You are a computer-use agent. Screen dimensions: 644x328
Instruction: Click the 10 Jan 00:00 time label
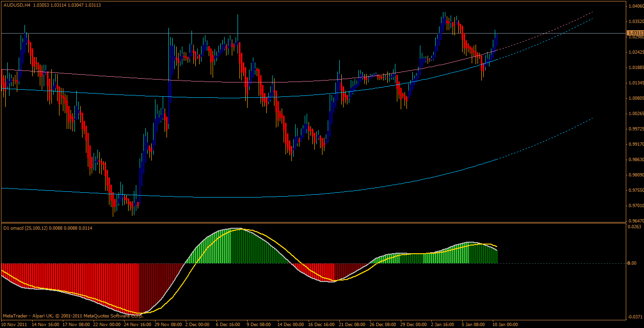tap(505, 325)
